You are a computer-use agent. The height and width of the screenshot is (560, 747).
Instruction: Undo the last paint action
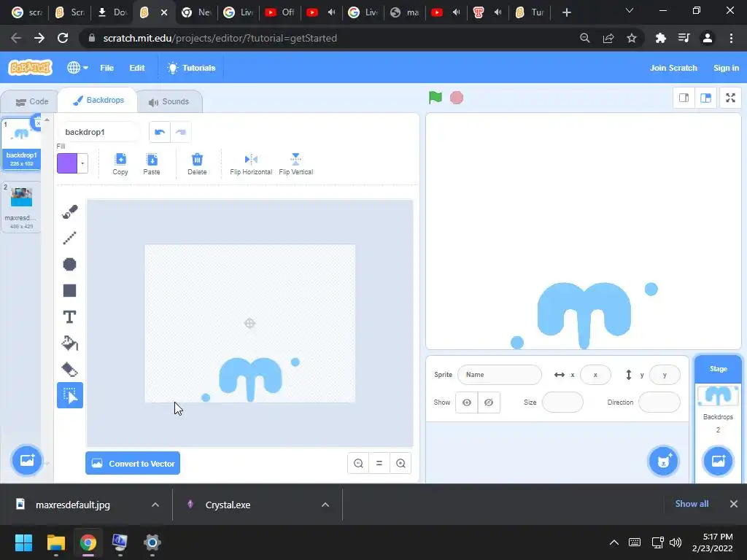pyautogui.click(x=160, y=132)
